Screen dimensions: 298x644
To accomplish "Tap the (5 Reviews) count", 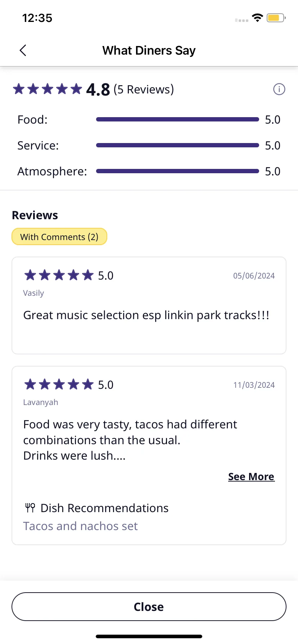I will [x=144, y=89].
